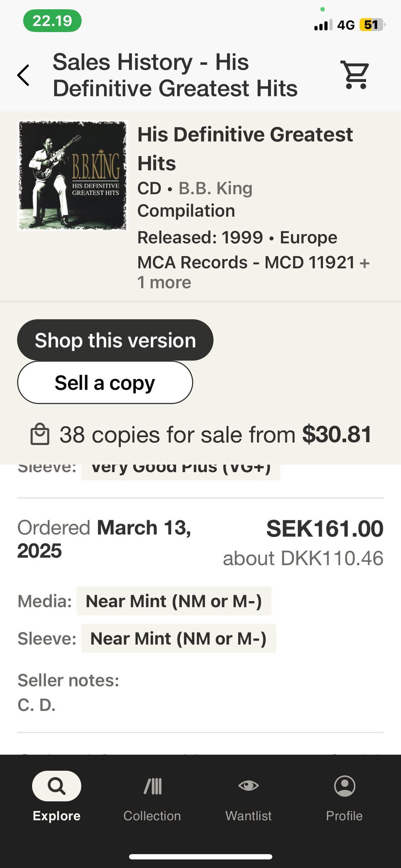
Task: Select the Collection tab label
Action: click(x=152, y=816)
